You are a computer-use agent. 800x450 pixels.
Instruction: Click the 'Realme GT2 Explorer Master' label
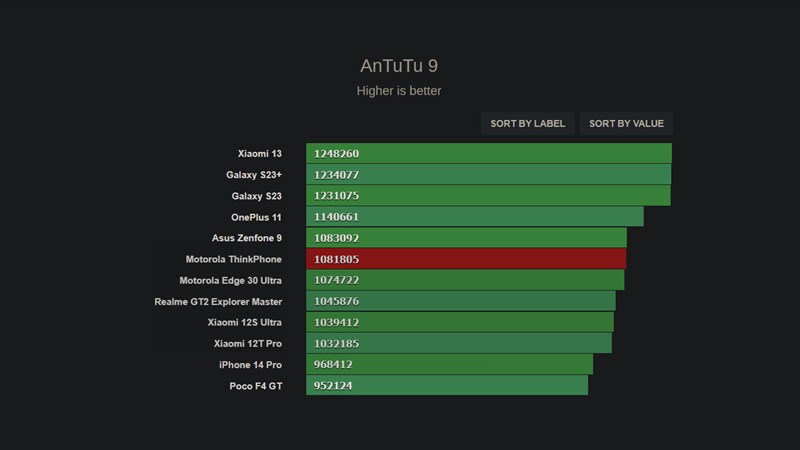(x=218, y=302)
